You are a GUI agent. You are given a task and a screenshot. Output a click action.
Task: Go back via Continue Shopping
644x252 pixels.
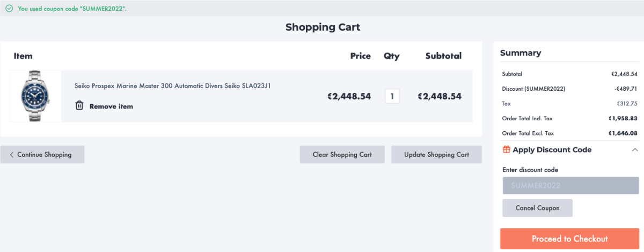44,155
